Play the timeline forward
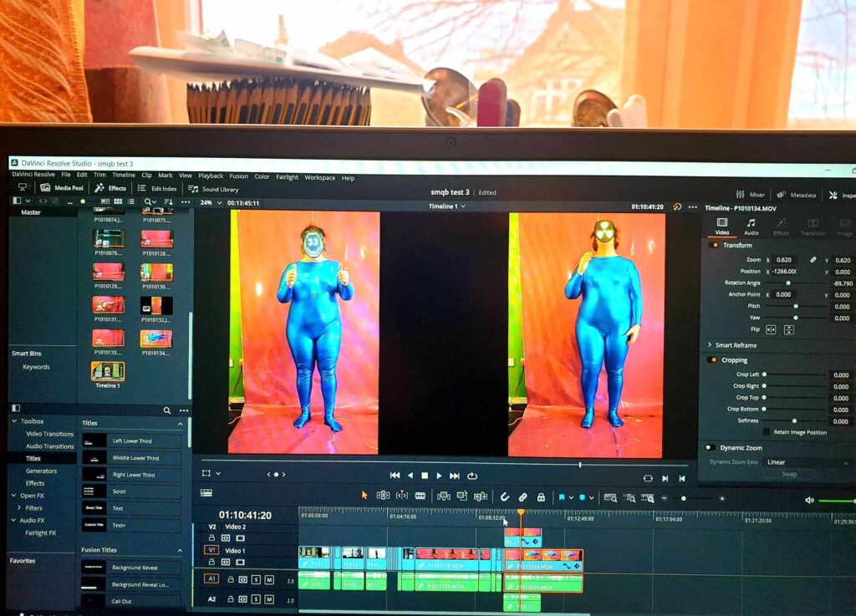The width and height of the screenshot is (856, 616). pyautogui.click(x=439, y=476)
